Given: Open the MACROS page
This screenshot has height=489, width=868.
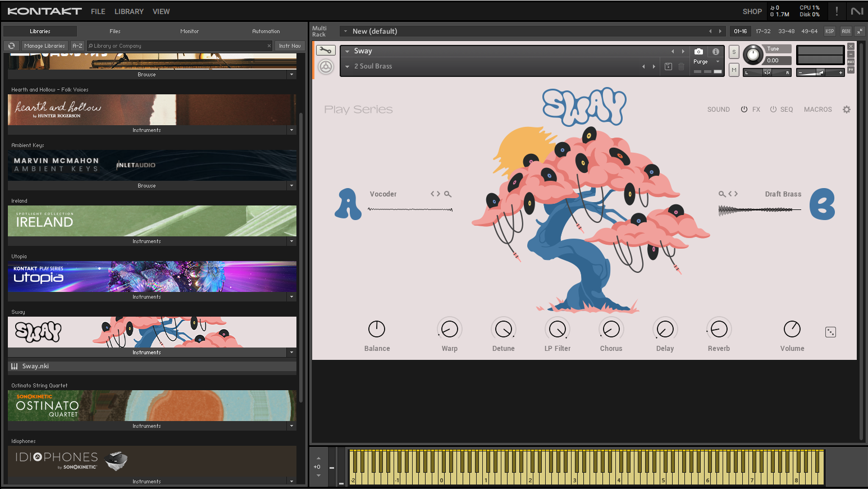Looking at the screenshot, I should click(817, 109).
